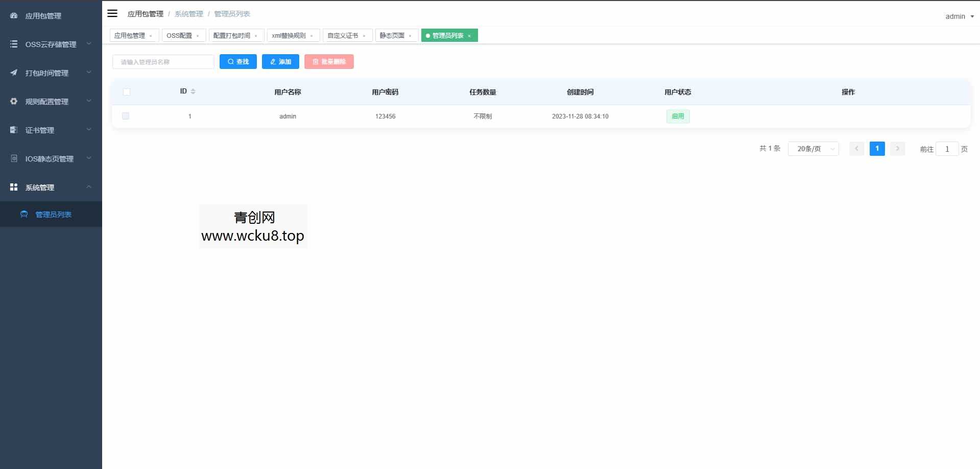
Task: Select the OSS云存储管理 list icon
Action: click(x=13, y=44)
